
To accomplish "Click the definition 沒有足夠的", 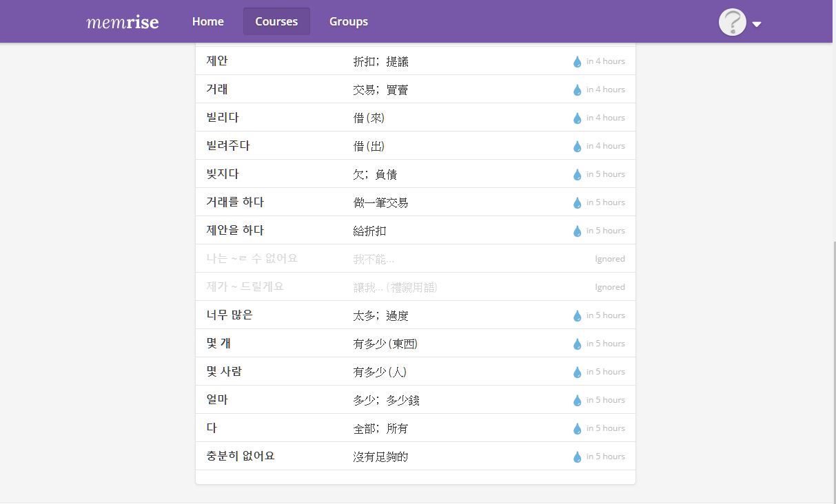I will pyautogui.click(x=381, y=456).
